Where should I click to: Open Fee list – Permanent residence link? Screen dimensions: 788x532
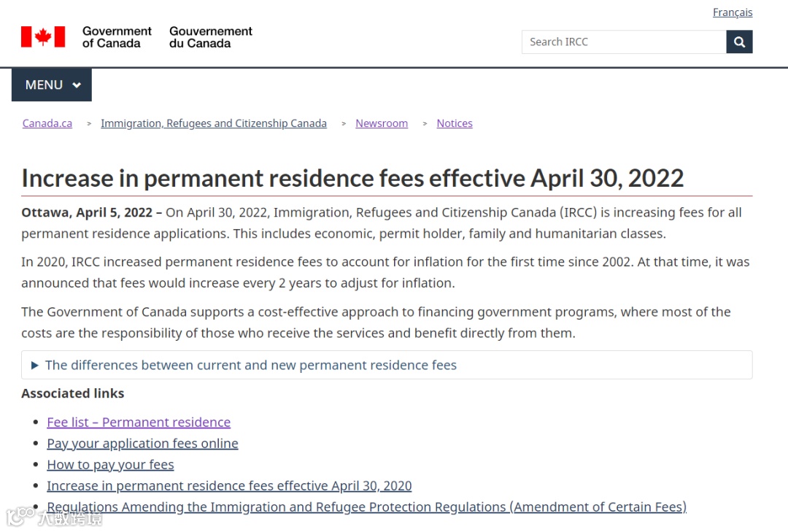click(x=139, y=423)
